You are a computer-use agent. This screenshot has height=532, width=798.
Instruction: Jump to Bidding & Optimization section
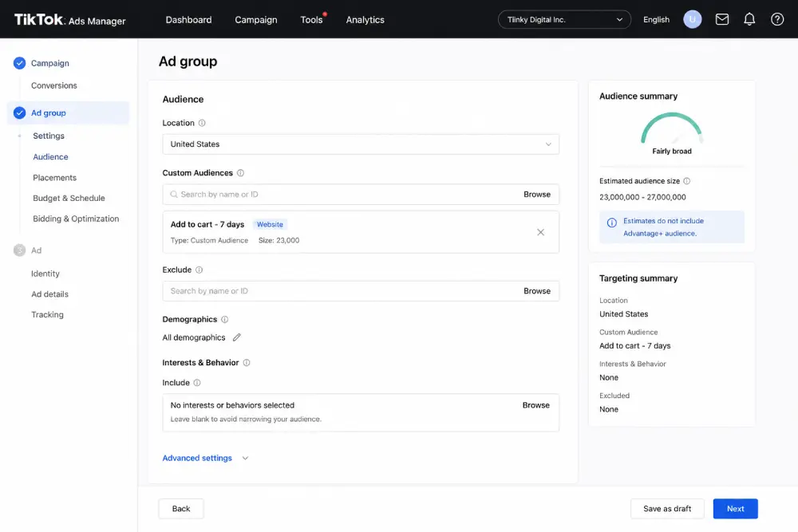pyautogui.click(x=76, y=219)
